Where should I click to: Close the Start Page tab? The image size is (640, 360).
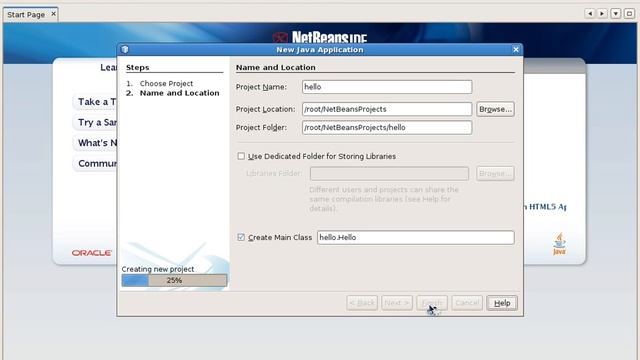pos(53,14)
